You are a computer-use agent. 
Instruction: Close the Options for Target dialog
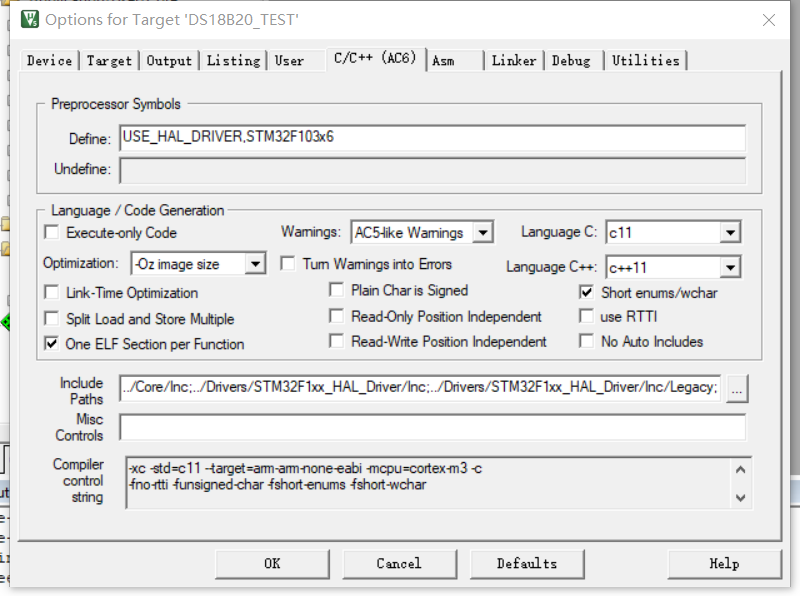pos(768,20)
